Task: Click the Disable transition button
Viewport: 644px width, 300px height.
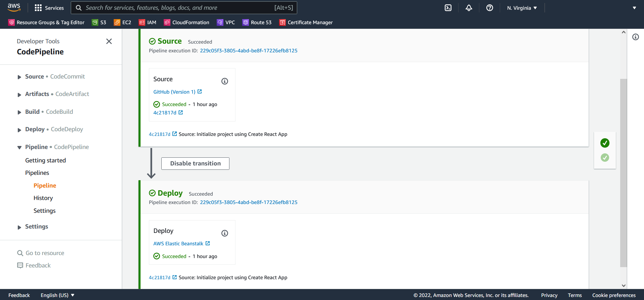Action: click(195, 163)
